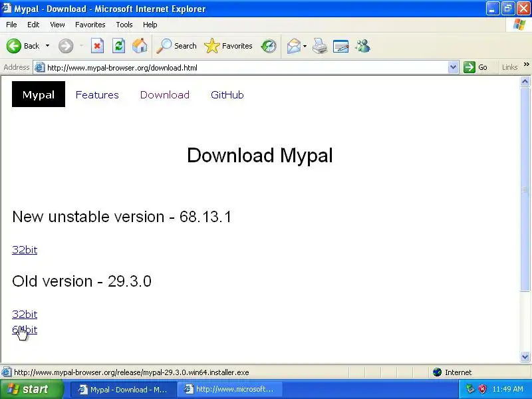Click 'Old version - 29.3.0' heading
532x399 pixels.
click(x=82, y=281)
